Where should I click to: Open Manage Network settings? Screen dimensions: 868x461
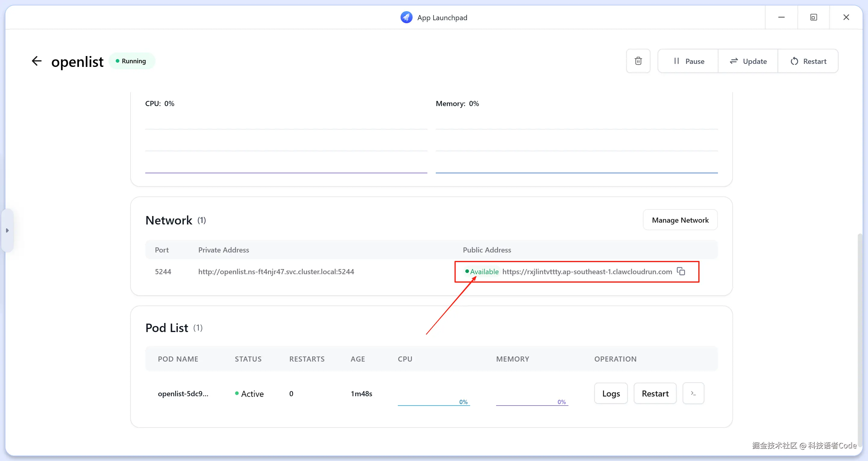pyautogui.click(x=680, y=220)
